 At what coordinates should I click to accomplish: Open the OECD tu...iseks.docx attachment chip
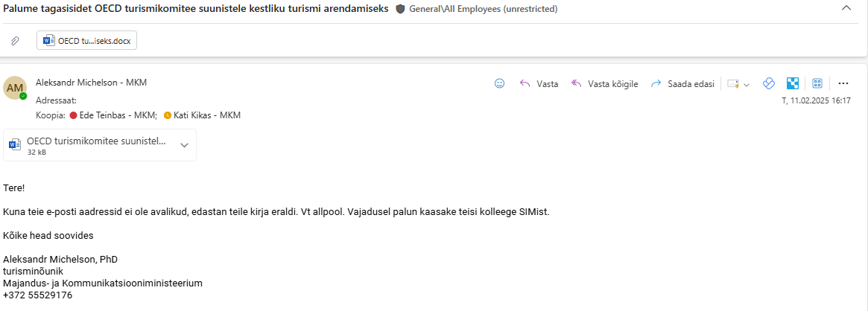coord(87,40)
